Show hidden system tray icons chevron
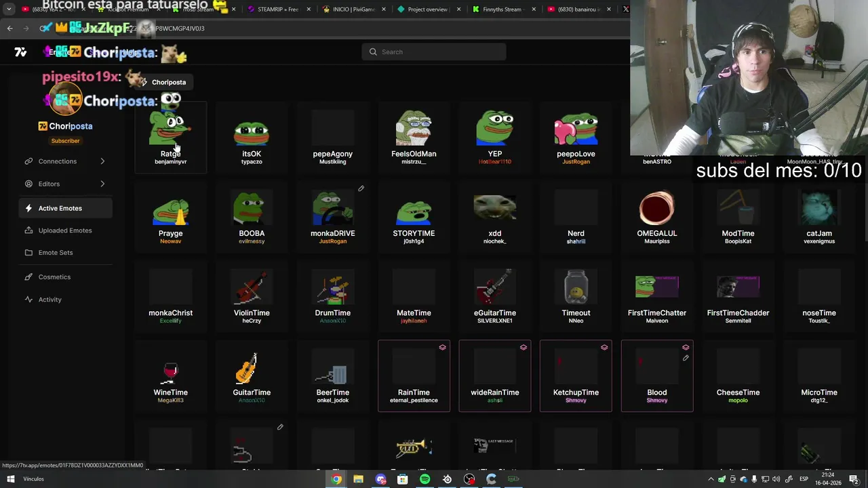This screenshot has width=868, height=488. coord(711,479)
